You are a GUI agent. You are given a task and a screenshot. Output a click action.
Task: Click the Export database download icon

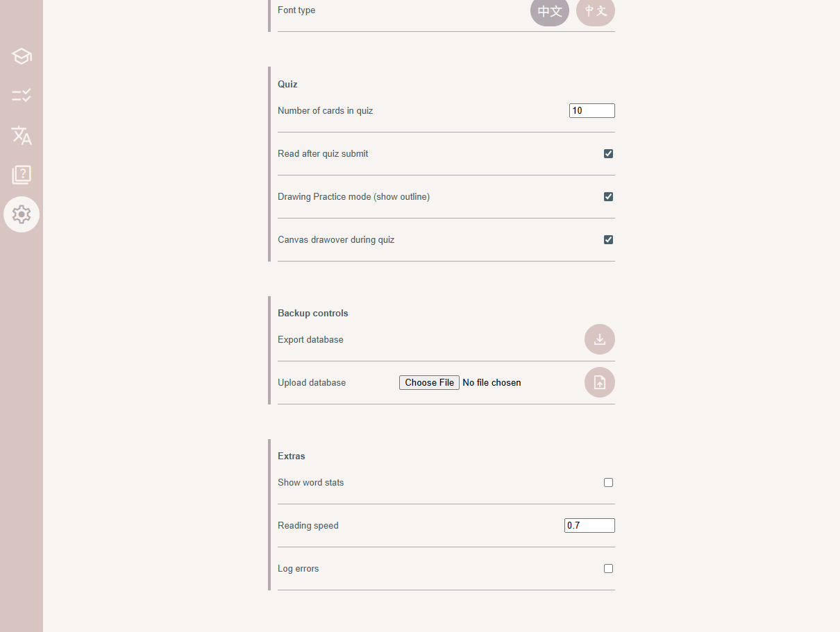coord(599,339)
